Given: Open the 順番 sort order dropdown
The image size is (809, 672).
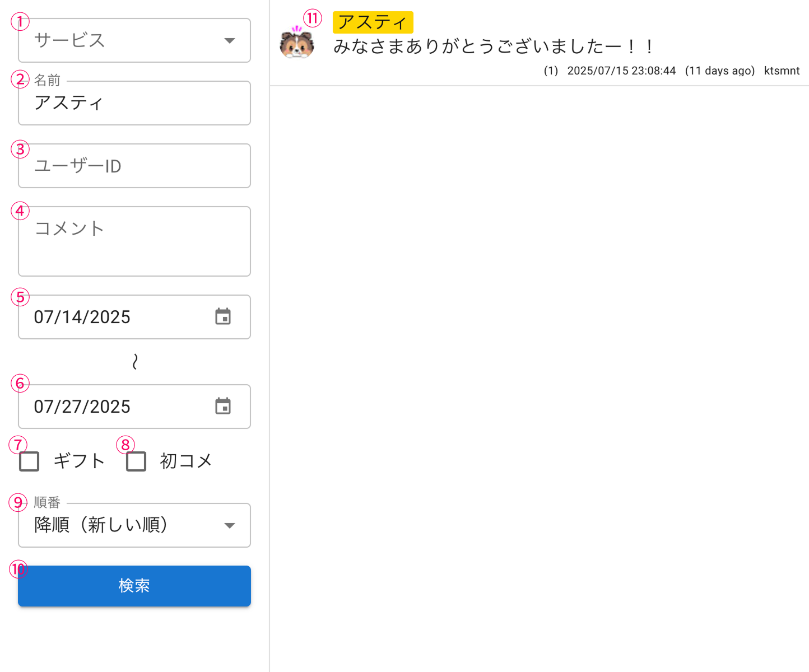Looking at the screenshot, I should click(x=134, y=525).
